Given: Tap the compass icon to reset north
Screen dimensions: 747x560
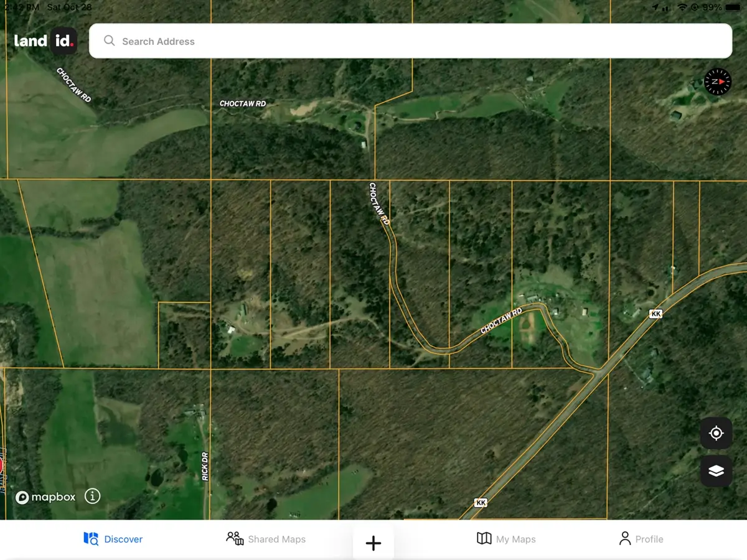Looking at the screenshot, I should point(717,82).
